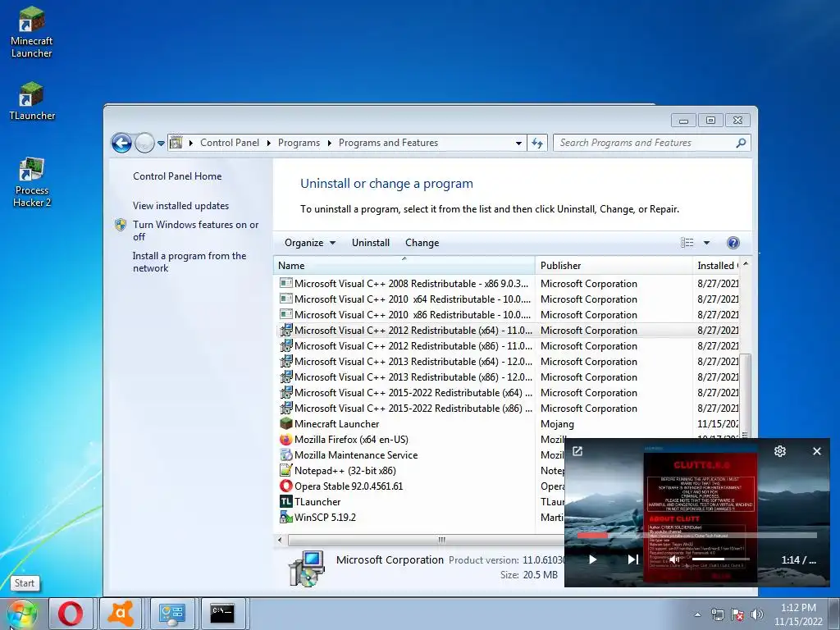Open the Process Hacker 2 desktop shortcut
Viewport: 840px width, 630px height.
(x=32, y=182)
